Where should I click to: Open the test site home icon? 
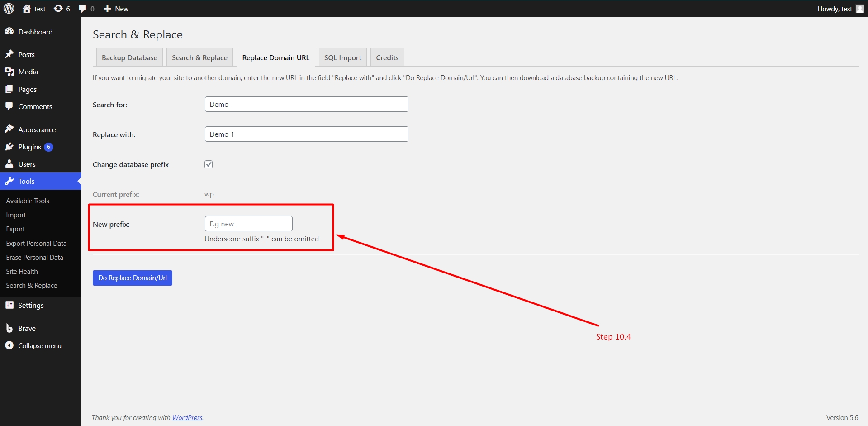(x=27, y=9)
